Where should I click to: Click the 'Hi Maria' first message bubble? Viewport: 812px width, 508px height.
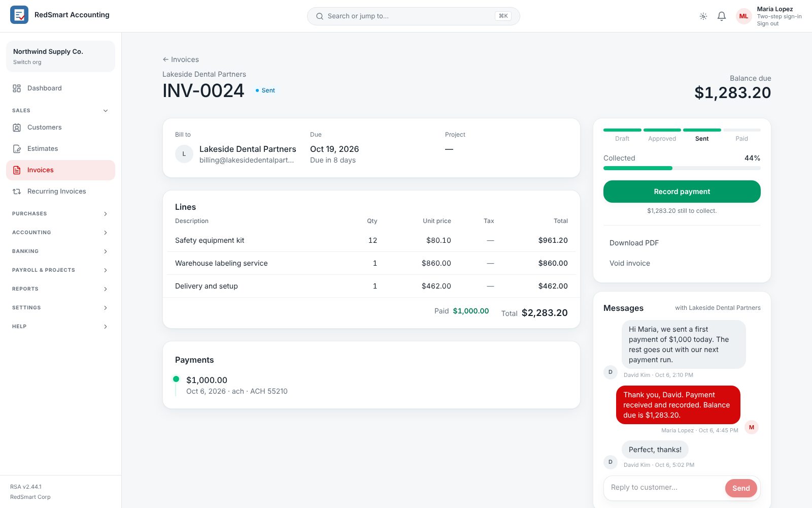684,344
